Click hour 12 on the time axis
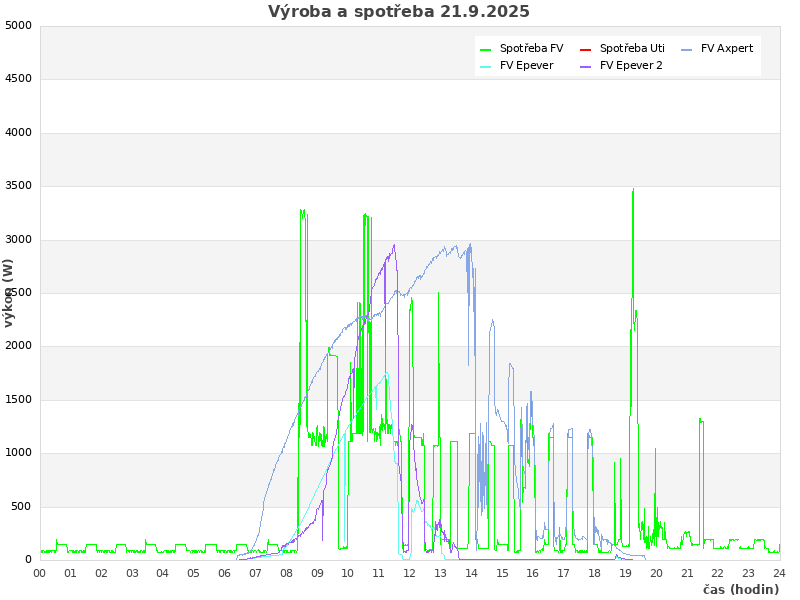Image resolution: width=800 pixels, height=600 pixels. click(409, 573)
